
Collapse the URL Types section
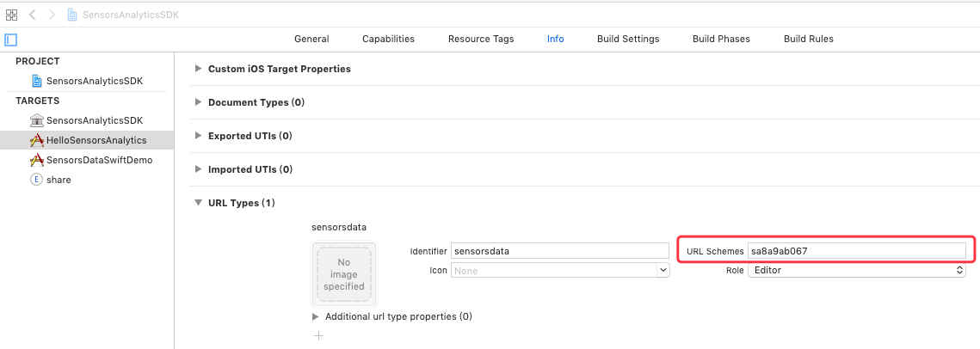pyautogui.click(x=198, y=203)
